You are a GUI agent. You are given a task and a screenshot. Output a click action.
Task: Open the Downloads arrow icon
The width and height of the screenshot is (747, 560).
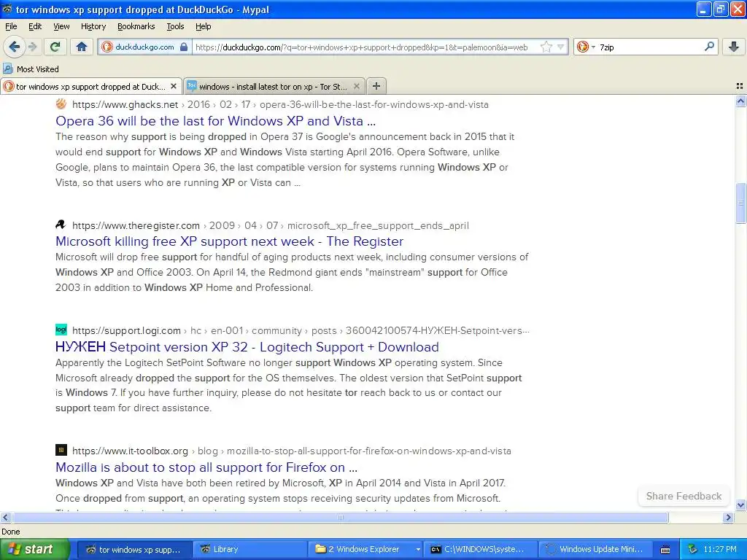[734, 47]
